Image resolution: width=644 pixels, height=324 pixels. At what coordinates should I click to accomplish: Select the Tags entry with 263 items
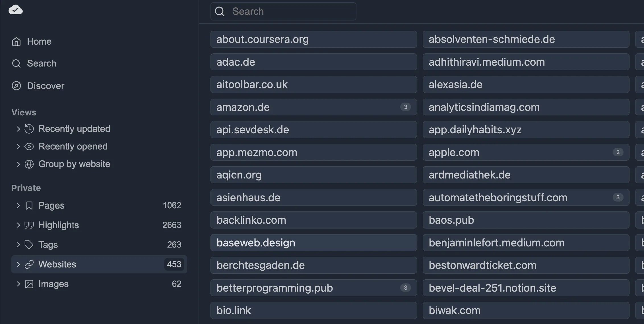pos(99,245)
